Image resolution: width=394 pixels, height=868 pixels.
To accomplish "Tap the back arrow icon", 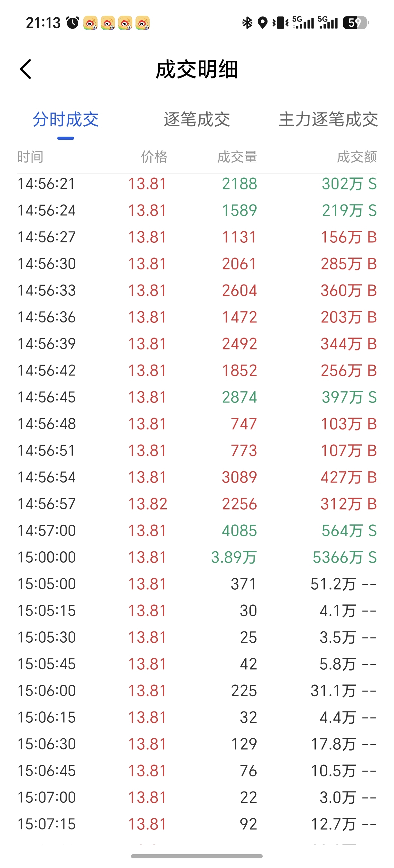I will pos(26,69).
